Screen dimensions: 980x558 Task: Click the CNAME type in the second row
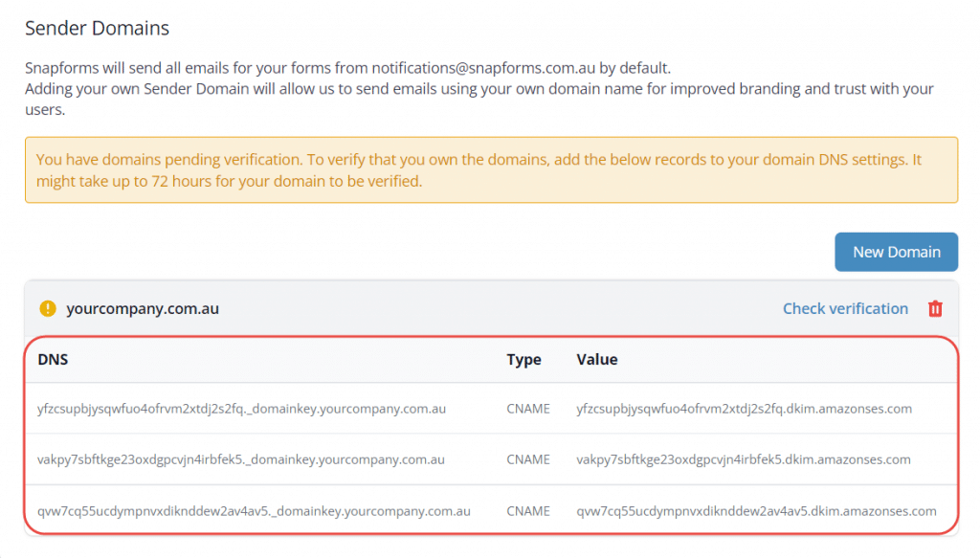tap(528, 459)
